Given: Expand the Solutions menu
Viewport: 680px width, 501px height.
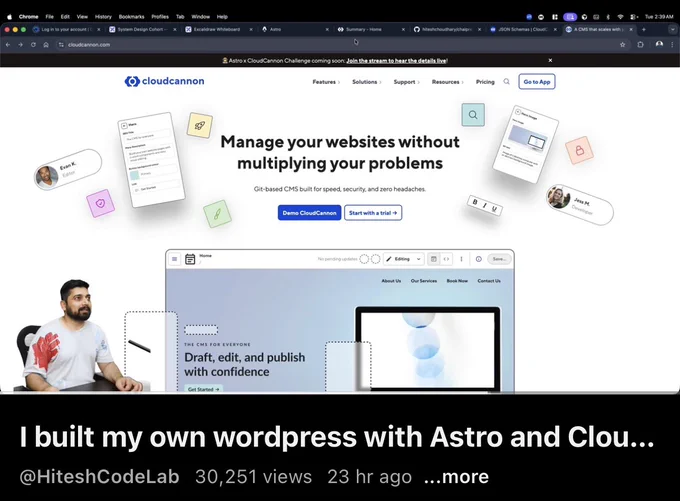Looking at the screenshot, I should coord(367,82).
